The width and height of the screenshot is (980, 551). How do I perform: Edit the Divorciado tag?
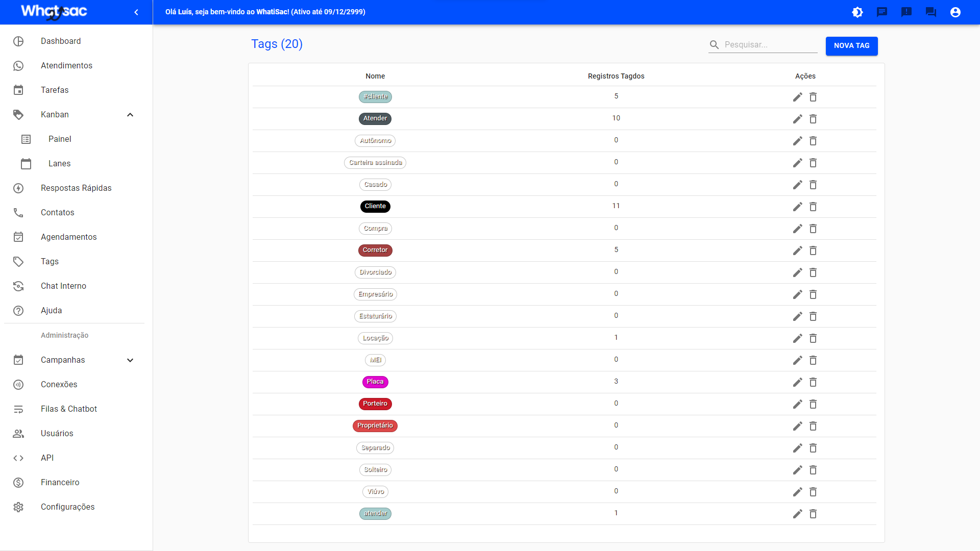(797, 272)
